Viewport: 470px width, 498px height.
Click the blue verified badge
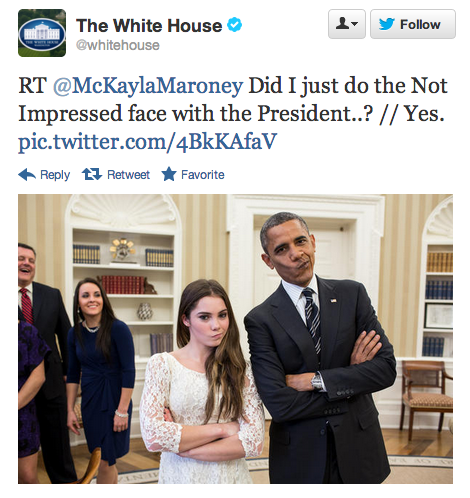click(235, 25)
